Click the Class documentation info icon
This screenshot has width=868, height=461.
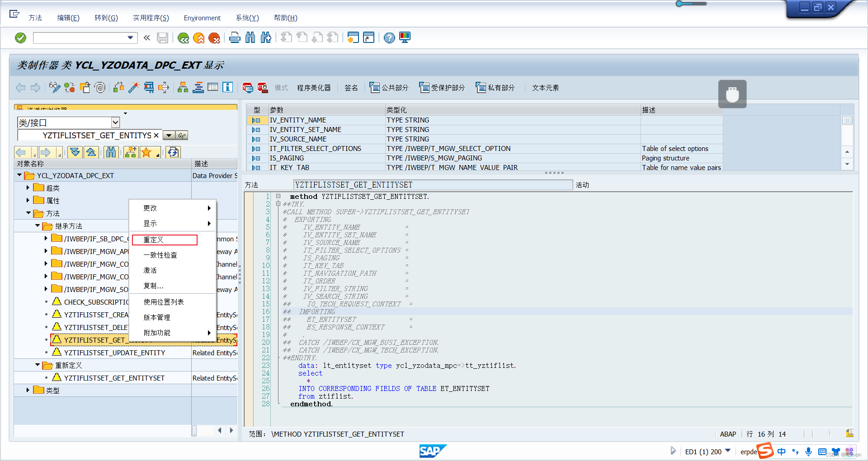click(x=228, y=87)
